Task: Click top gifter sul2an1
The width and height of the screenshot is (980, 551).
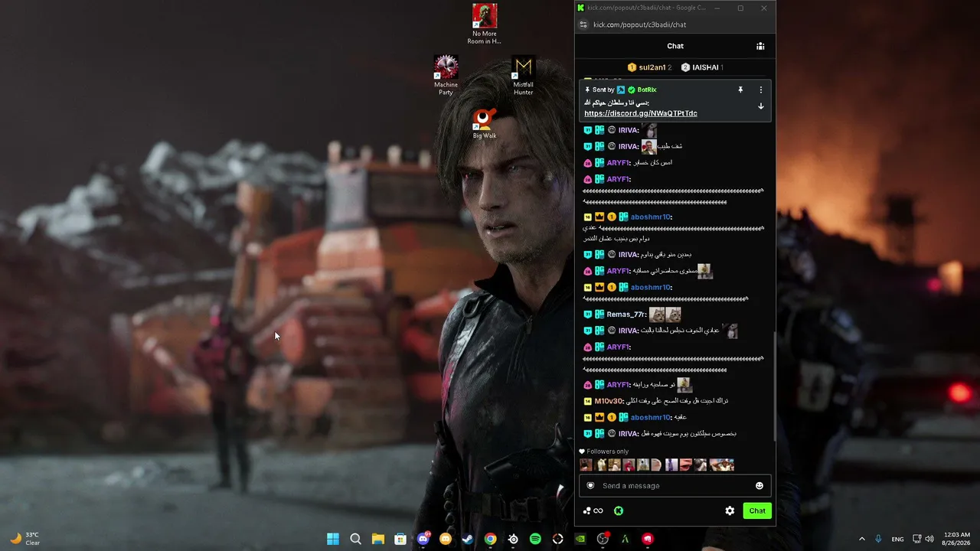Action: click(648, 67)
